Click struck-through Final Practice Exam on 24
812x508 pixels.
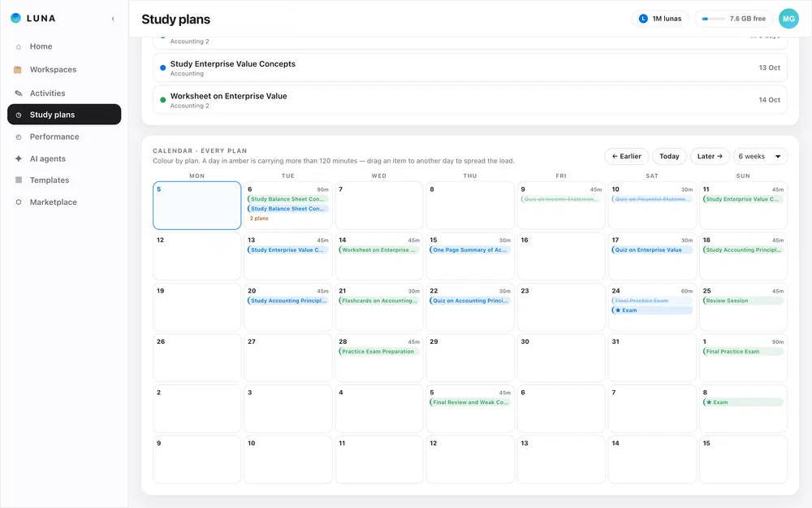652,301
